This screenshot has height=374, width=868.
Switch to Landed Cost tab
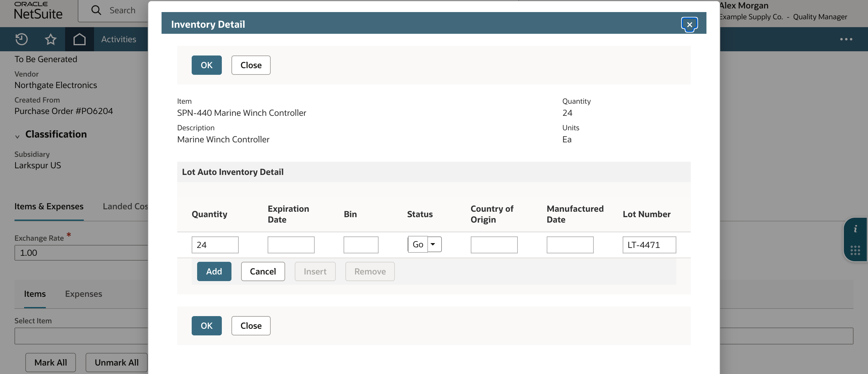pos(125,206)
